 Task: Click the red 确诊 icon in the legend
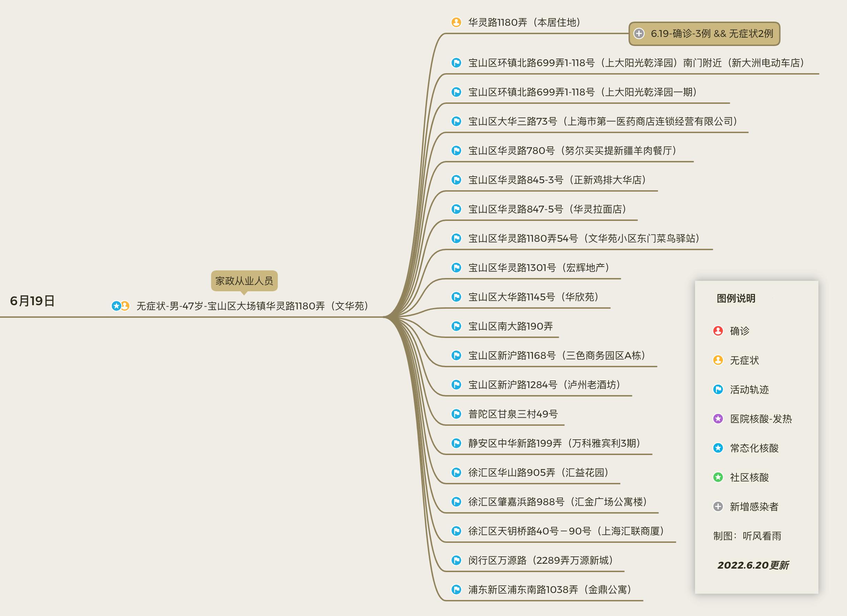718,331
